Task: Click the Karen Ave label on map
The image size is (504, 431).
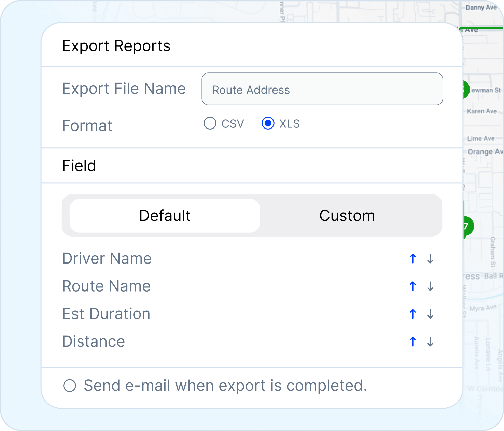Action: [x=482, y=111]
